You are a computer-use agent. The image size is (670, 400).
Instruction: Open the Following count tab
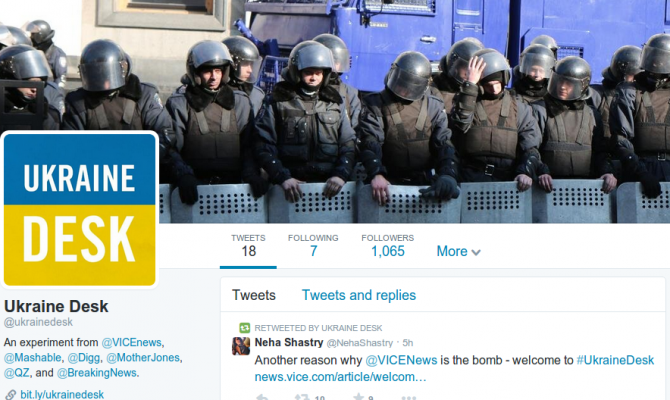tap(313, 246)
